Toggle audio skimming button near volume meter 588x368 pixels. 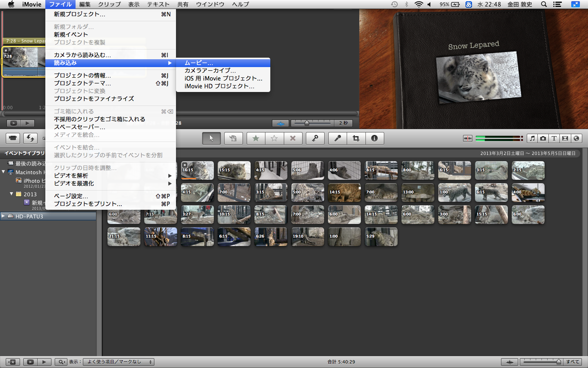click(x=468, y=138)
